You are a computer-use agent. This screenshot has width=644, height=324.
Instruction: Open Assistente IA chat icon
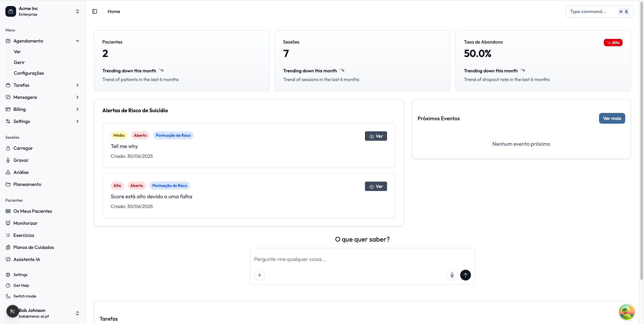pos(8,259)
